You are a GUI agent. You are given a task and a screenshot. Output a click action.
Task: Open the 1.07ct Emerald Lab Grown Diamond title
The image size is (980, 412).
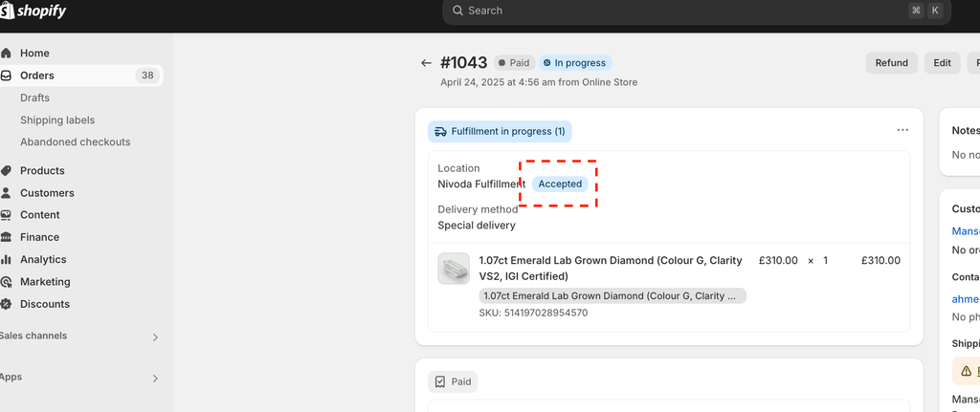[610, 269]
